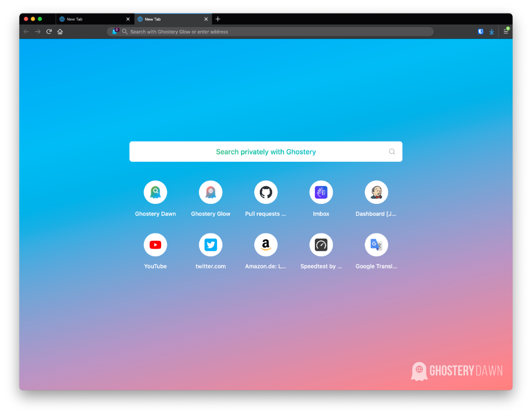This screenshot has height=416, width=532.
Task: Switch to the first New Tab
Action: 95,19
